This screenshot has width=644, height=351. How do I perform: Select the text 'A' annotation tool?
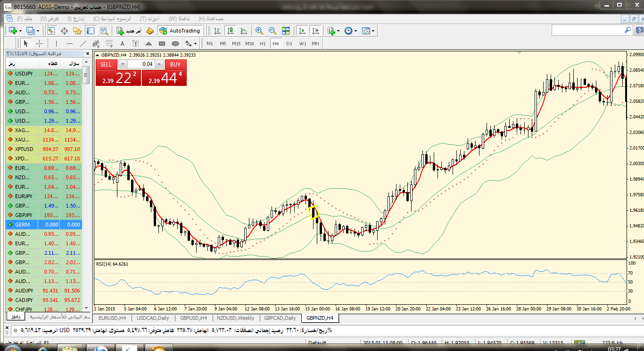(122, 43)
